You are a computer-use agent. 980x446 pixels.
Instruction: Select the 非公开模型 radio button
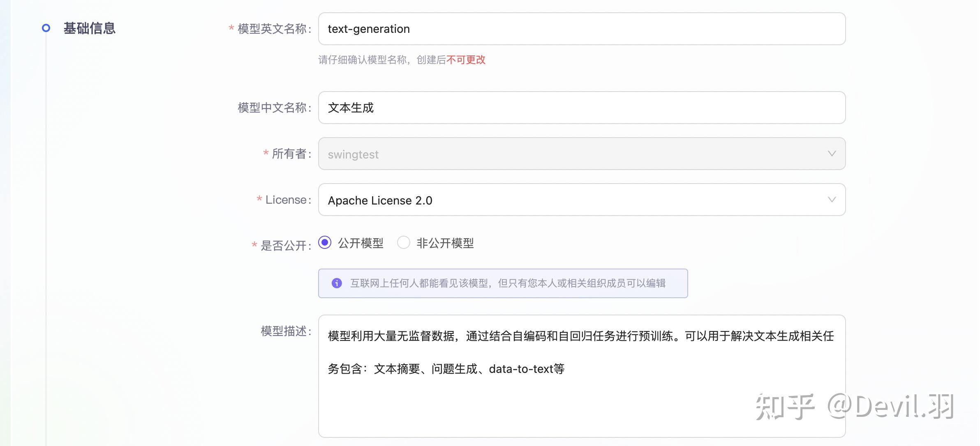pyautogui.click(x=403, y=243)
